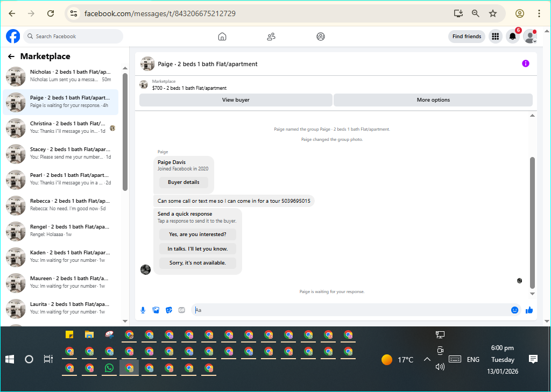Viewport: 551px width, 392px height.
Task: Click Paige's avatar in the chat header
Action: (147, 63)
